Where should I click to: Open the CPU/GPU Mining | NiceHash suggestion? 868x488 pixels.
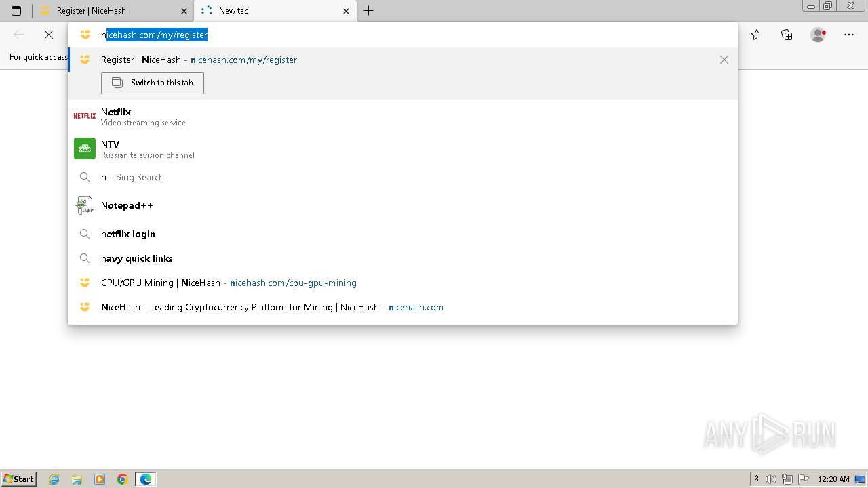pyautogui.click(x=403, y=283)
